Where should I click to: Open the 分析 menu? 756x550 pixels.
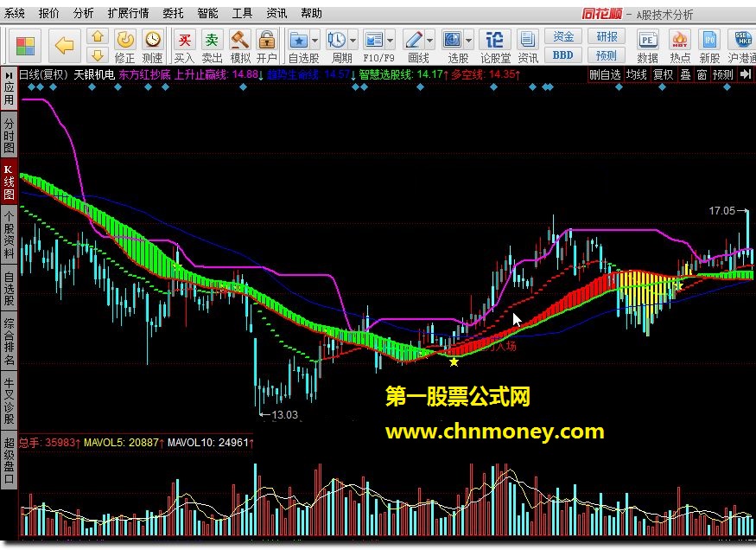pos(83,13)
